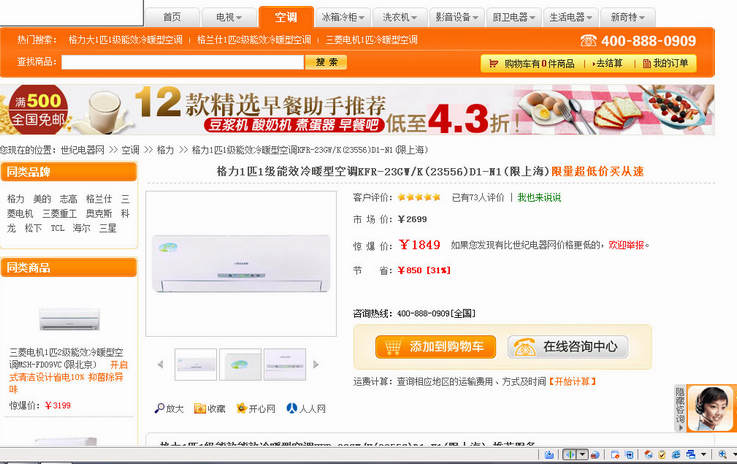Click 我的订单 link
737x464 pixels.
coord(666,63)
